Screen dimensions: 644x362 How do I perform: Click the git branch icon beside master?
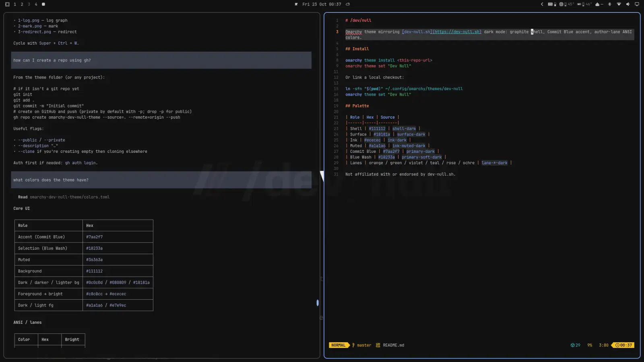pos(353,345)
